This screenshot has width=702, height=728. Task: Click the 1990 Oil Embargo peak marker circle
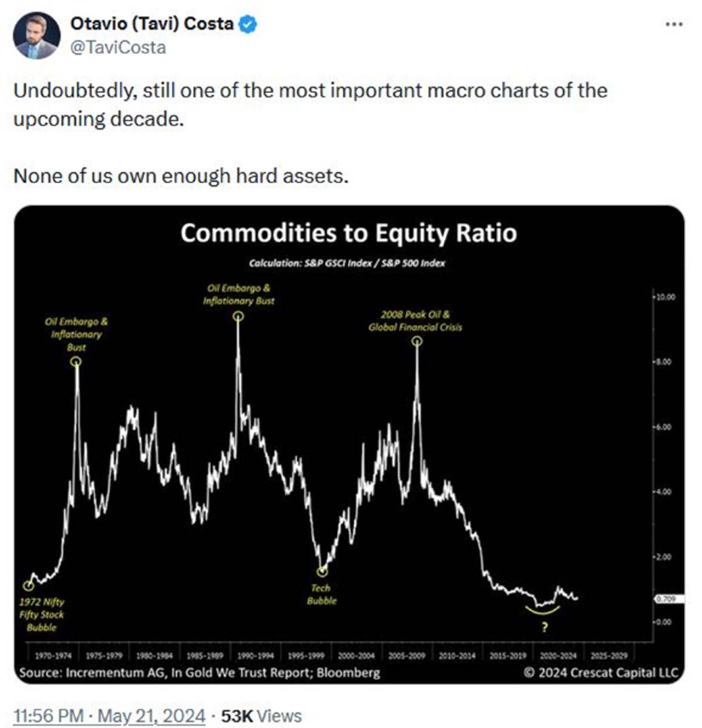[238, 316]
